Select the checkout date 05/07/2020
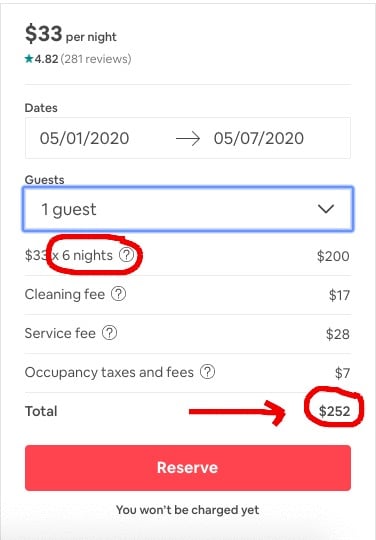Image resolution: width=376 pixels, height=540 pixels. coord(259,138)
